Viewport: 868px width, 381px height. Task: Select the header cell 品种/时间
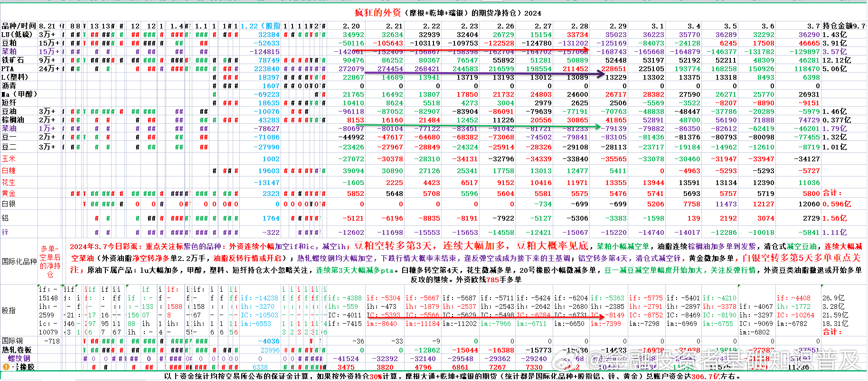pos(19,26)
